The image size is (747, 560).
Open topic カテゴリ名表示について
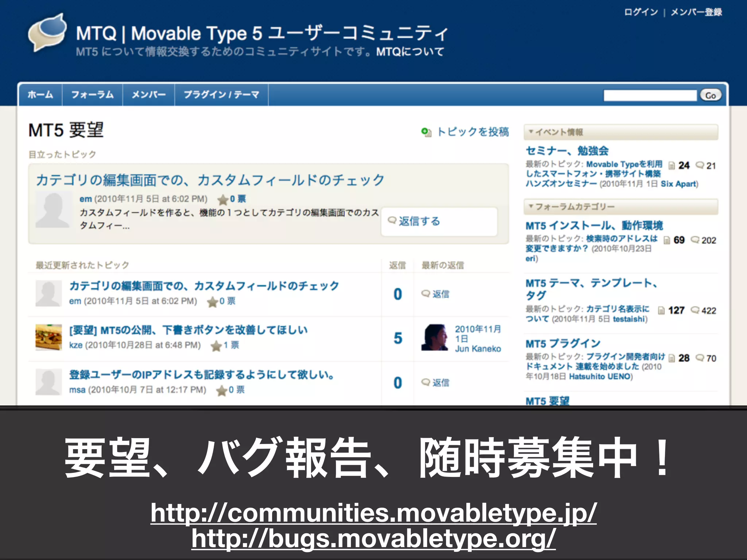coord(588,314)
